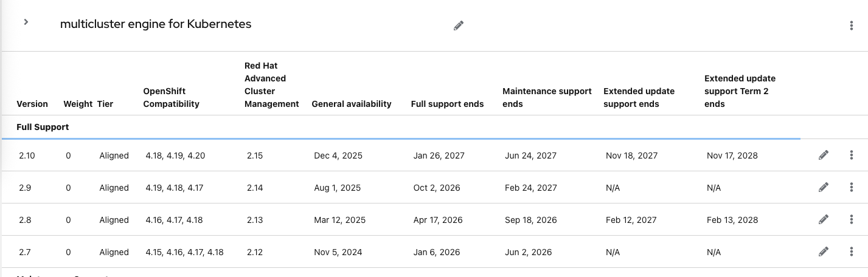Click the Full Support group heading
Image resolution: width=868 pixels, height=277 pixels.
click(43, 127)
